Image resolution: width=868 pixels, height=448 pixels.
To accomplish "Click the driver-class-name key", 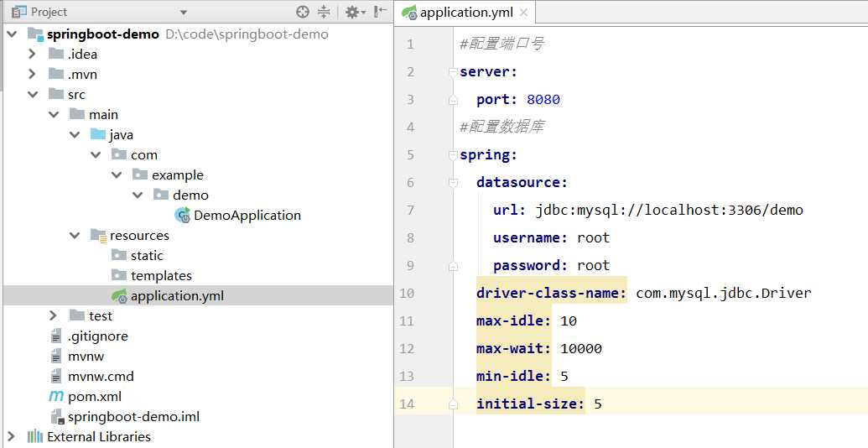I will pyautogui.click(x=551, y=293).
